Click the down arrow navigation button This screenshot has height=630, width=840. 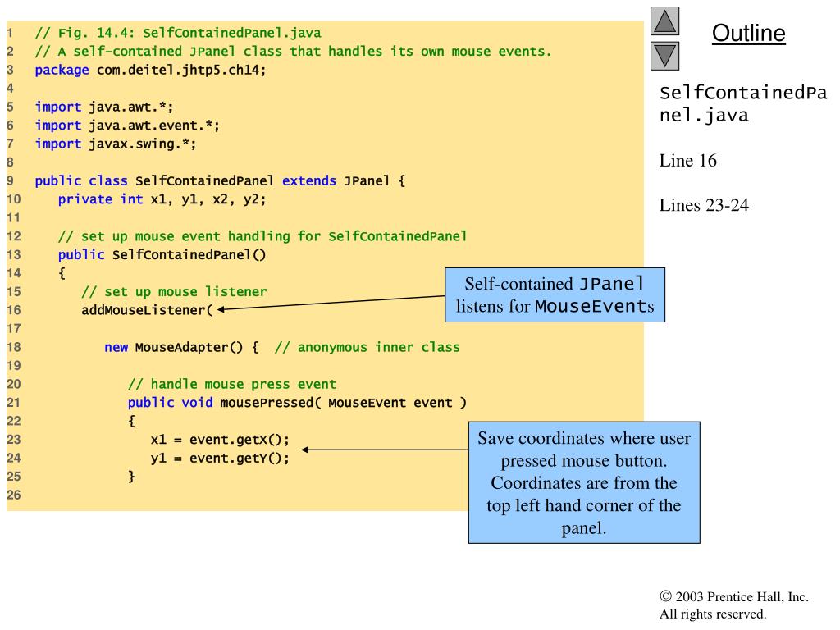[664, 56]
